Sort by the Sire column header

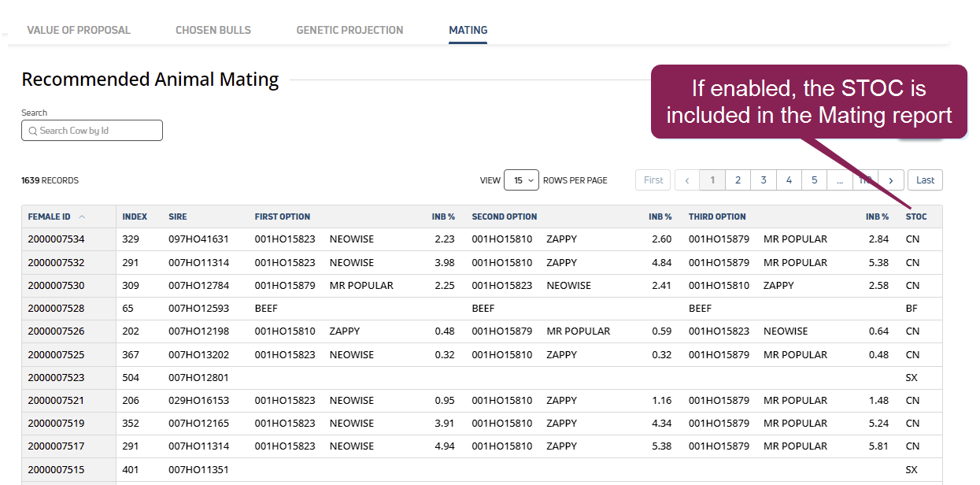coord(177,217)
